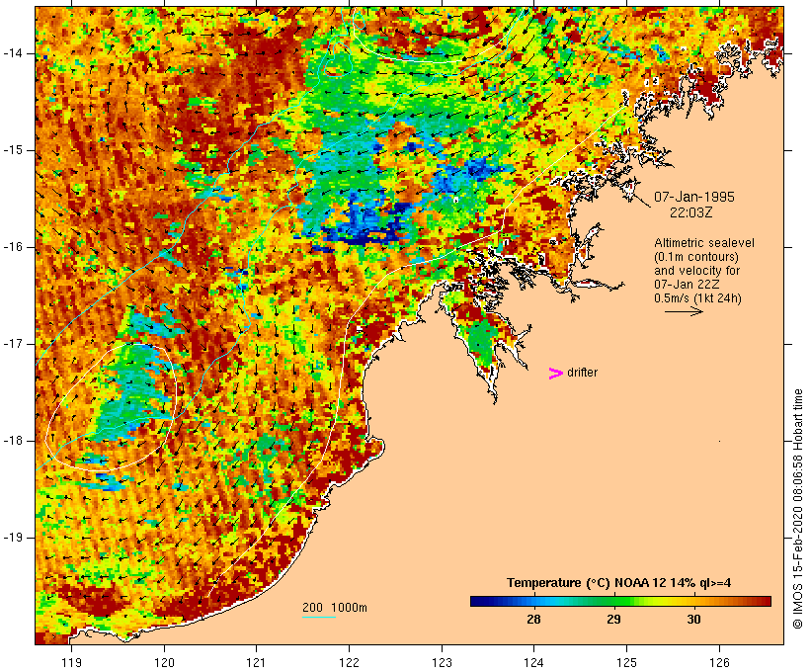Click the 122 longitude axis label
The width and height of the screenshot is (810, 672).
click(350, 663)
